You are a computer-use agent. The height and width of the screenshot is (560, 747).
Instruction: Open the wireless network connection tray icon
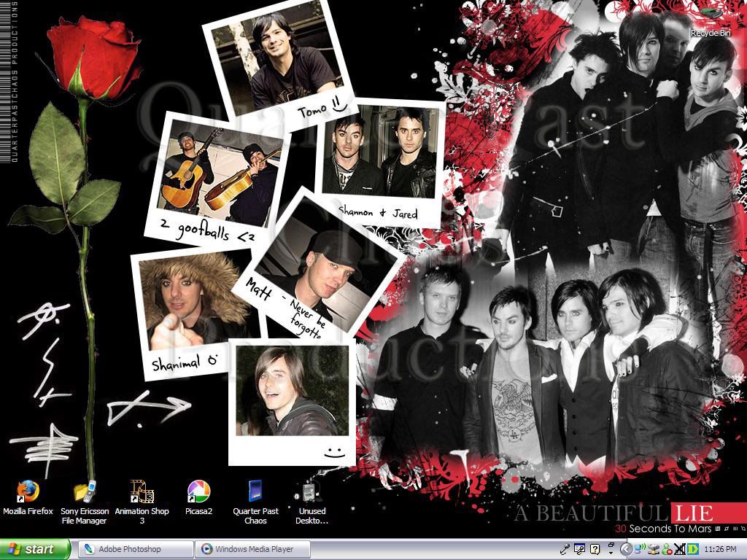[x=640, y=549]
